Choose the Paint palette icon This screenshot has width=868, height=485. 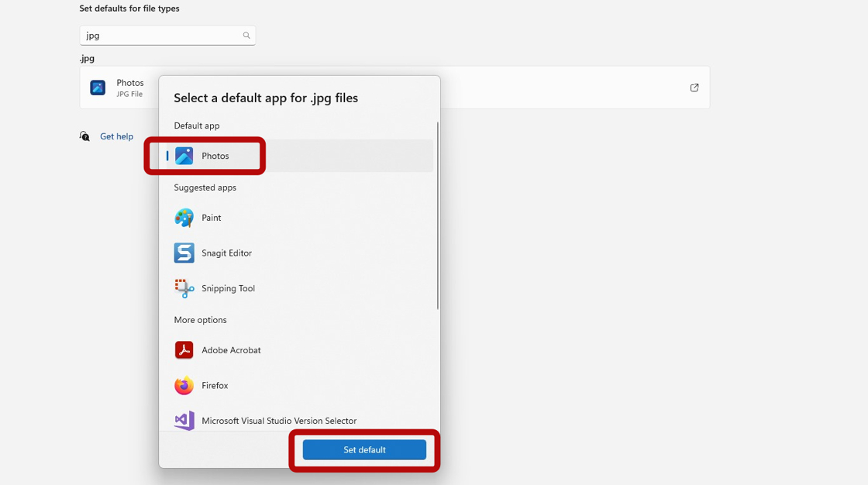click(184, 218)
